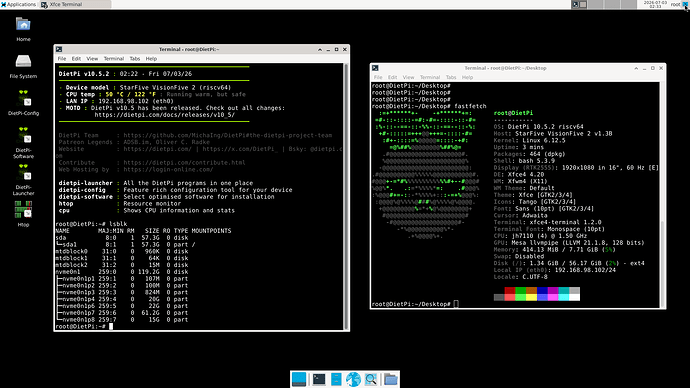Screen dimensions: 690x388
Task: Switch to the fourth workspace in the pager
Action: tap(628, 4)
